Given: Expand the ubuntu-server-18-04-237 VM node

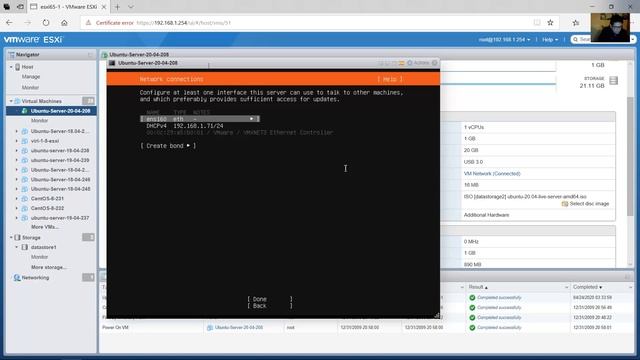Looking at the screenshot, I should tap(17, 218).
